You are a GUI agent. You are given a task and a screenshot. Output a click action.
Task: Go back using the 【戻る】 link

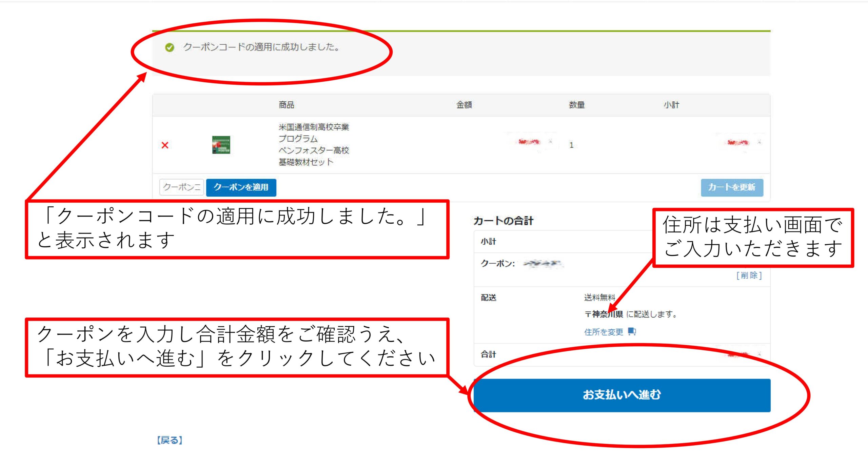click(x=170, y=440)
